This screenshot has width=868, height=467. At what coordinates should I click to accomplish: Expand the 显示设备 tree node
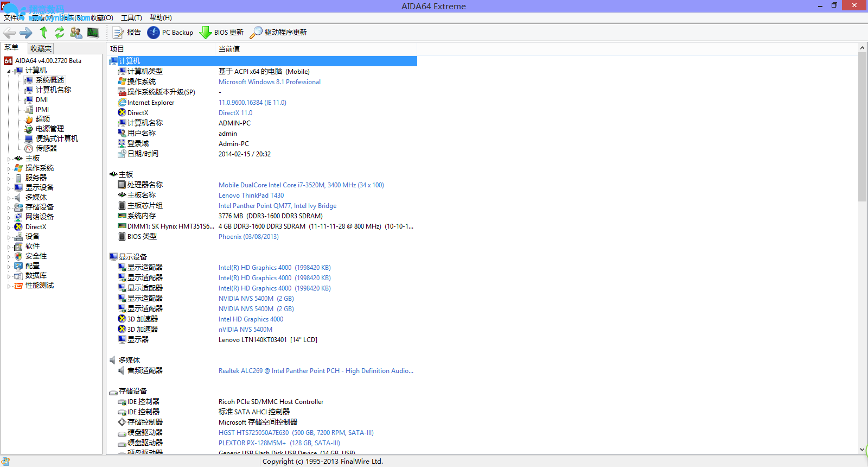(9, 188)
